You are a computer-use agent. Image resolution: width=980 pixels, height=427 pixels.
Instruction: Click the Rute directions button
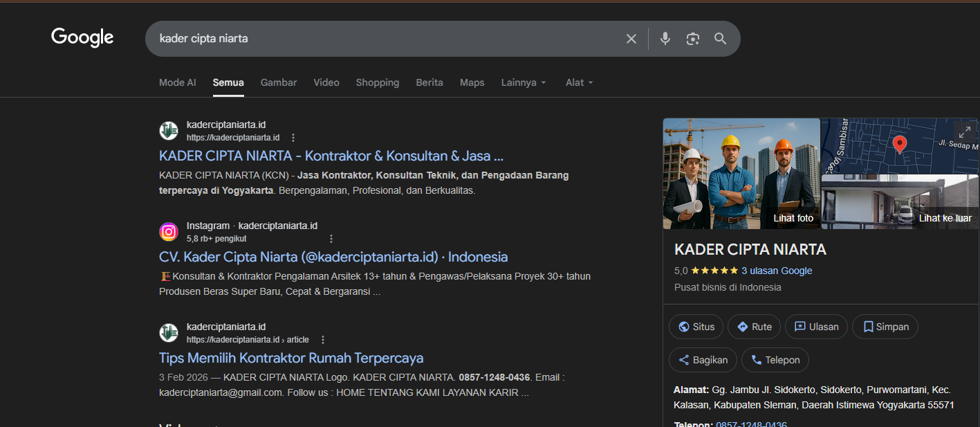[x=755, y=327]
